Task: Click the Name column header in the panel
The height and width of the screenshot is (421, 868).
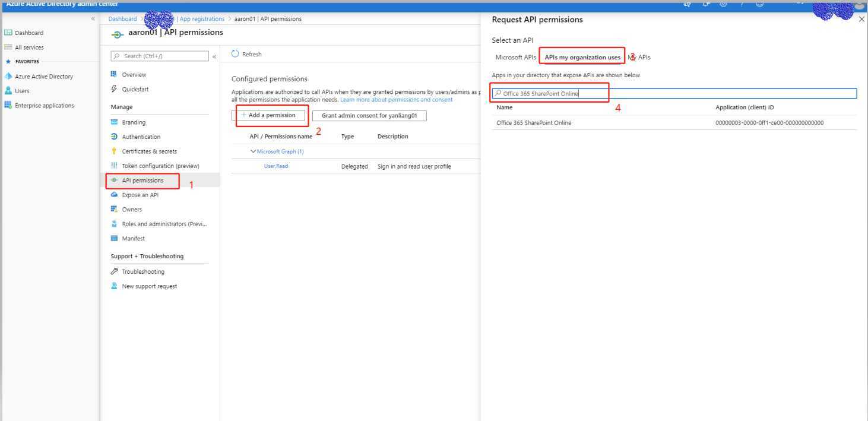Action: 504,107
